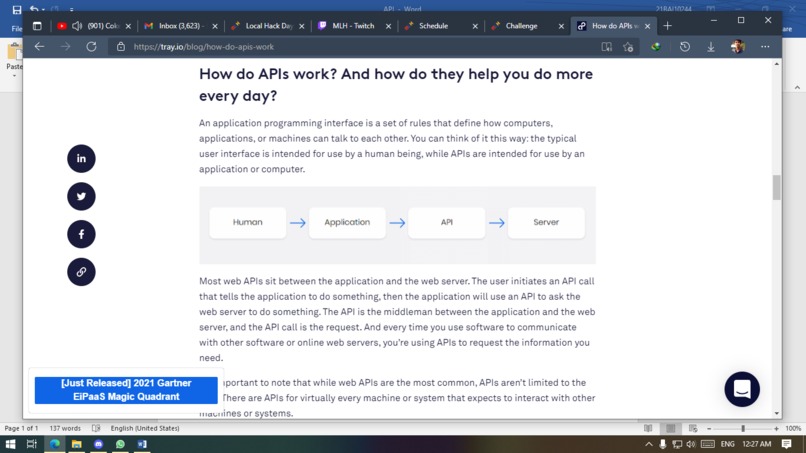Open network status in system tray

(677, 444)
